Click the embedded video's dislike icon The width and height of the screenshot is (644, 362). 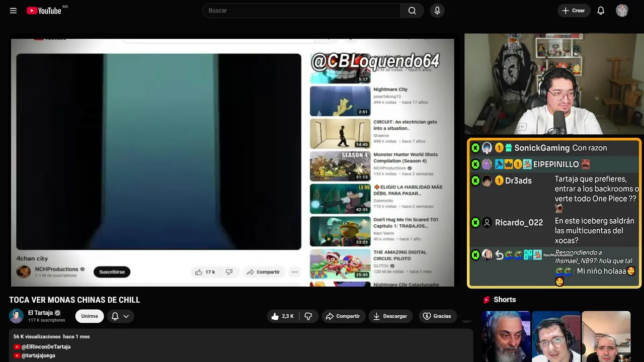click(229, 272)
